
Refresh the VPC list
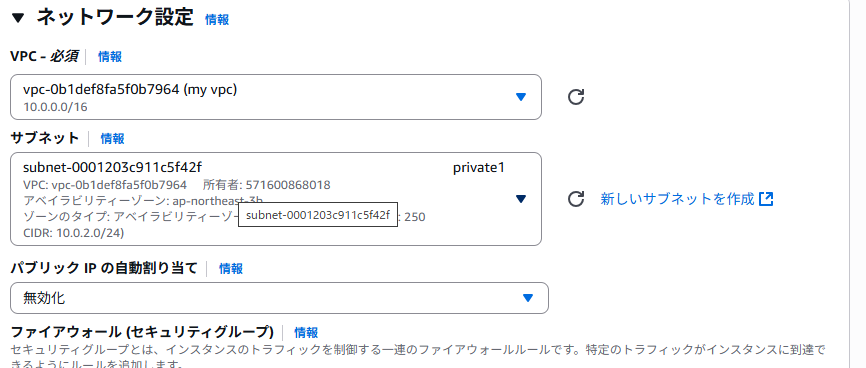[576, 97]
